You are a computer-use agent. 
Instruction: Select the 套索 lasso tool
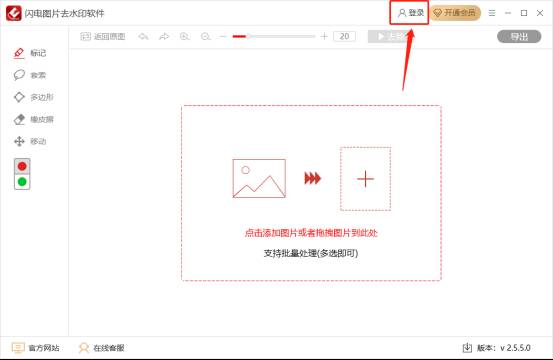30,75
